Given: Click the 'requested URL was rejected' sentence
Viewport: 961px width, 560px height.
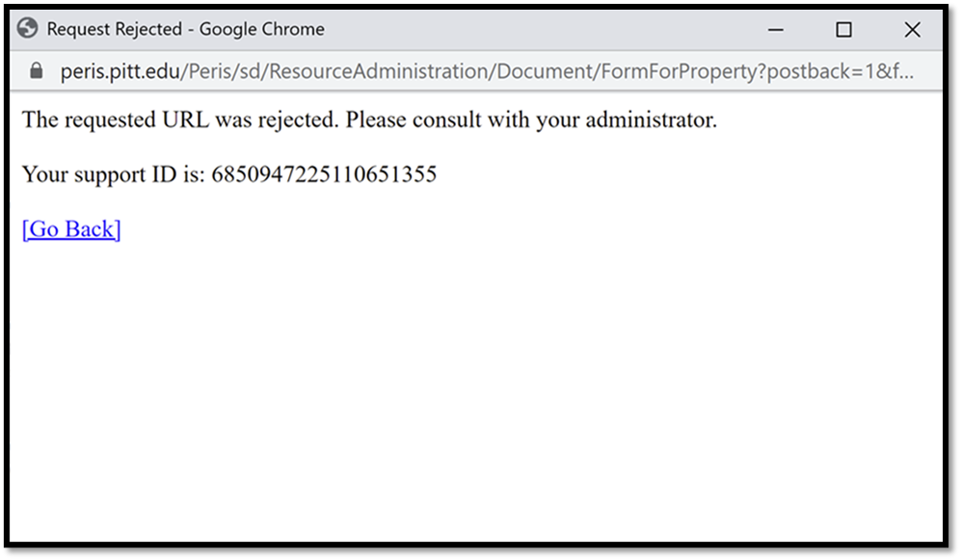Looking at the screenshot, I should point(201,120).
